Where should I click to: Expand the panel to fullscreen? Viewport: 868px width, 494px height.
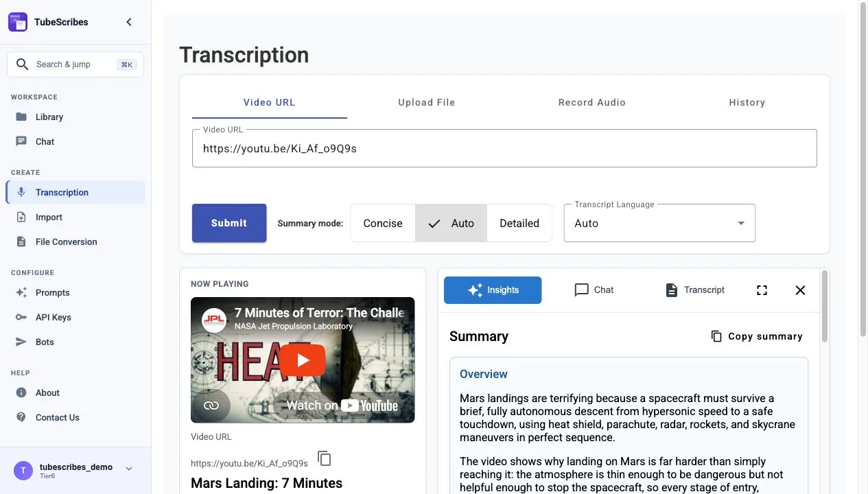762,290
